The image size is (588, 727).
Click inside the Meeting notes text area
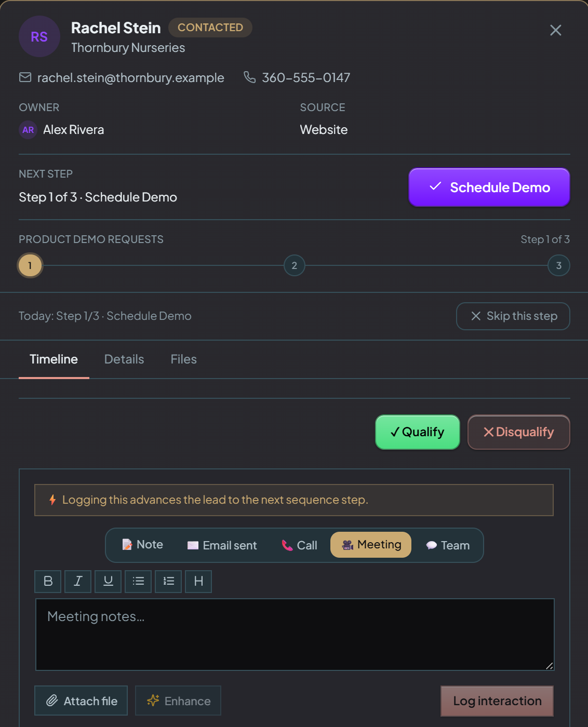(x=295, y=635)
